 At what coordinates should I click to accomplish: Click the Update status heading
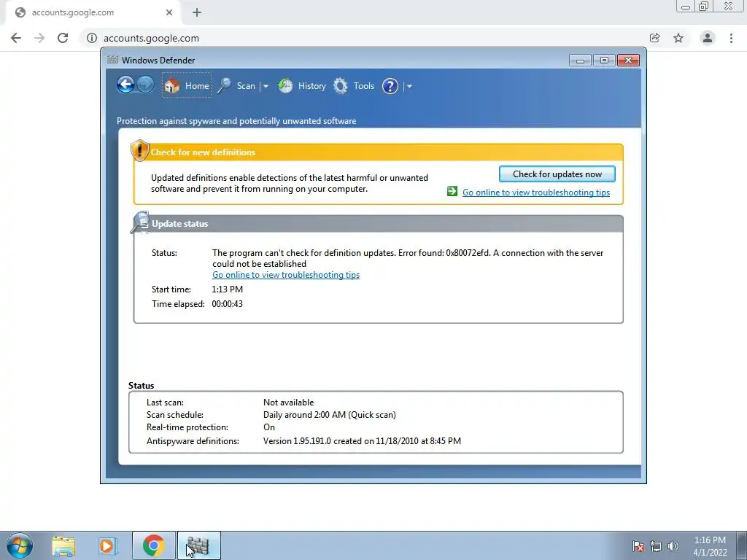180,224
